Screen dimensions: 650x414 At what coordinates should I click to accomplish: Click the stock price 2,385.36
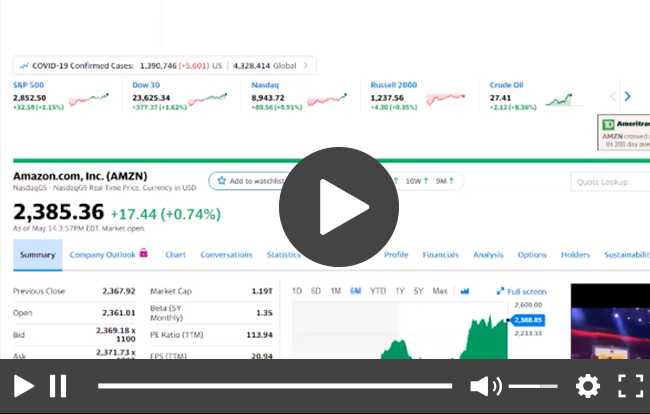(x=58, y=212)
